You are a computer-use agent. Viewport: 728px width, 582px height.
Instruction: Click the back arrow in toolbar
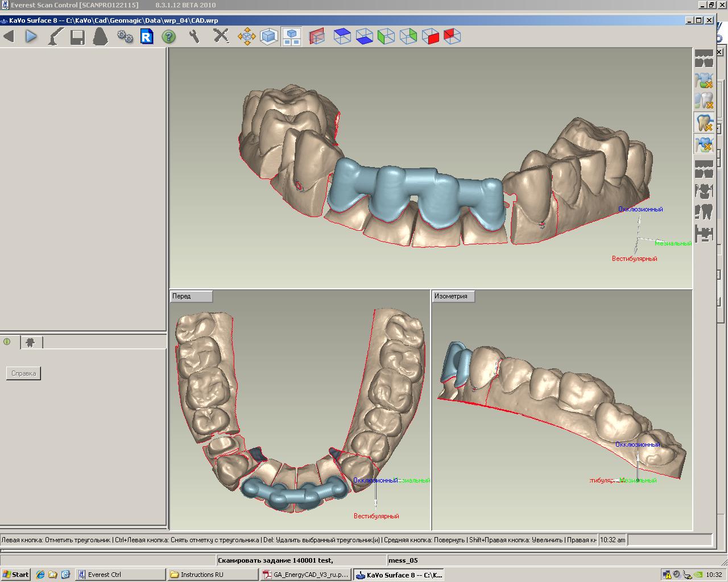(9, 37)
